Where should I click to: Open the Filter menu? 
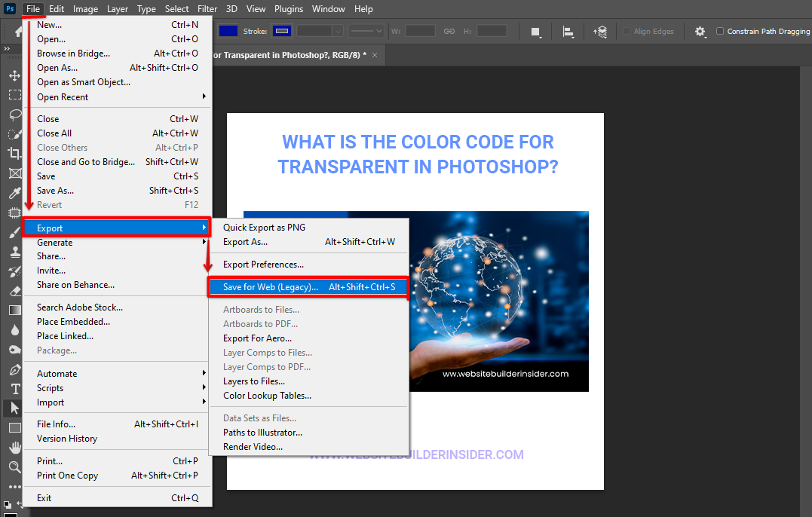(207, 9)
